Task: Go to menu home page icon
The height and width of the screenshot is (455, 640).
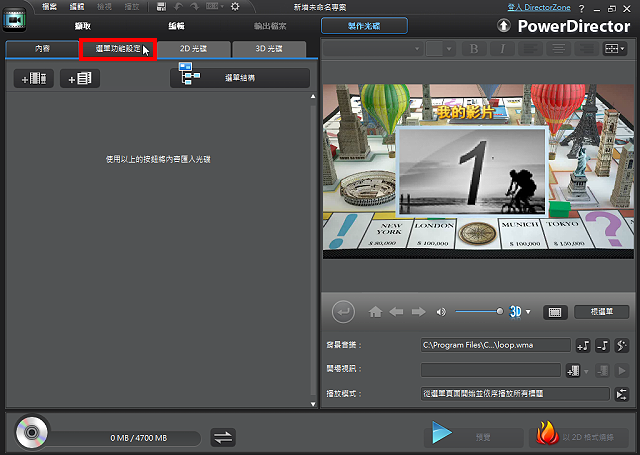Action: pyautogui.click(x=376, y=312)
